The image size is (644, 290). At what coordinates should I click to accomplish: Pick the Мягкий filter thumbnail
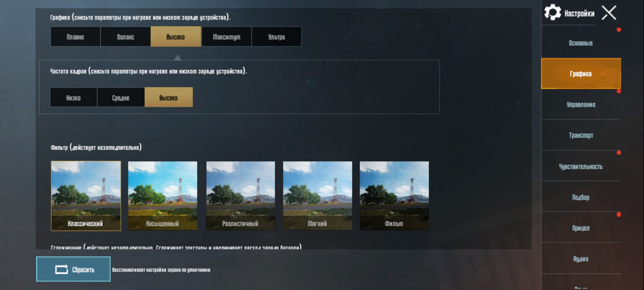[x=317, y=196]
